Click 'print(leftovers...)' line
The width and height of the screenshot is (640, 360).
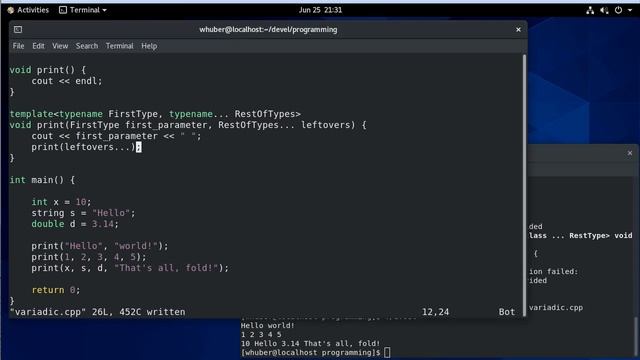pos(86,147)
